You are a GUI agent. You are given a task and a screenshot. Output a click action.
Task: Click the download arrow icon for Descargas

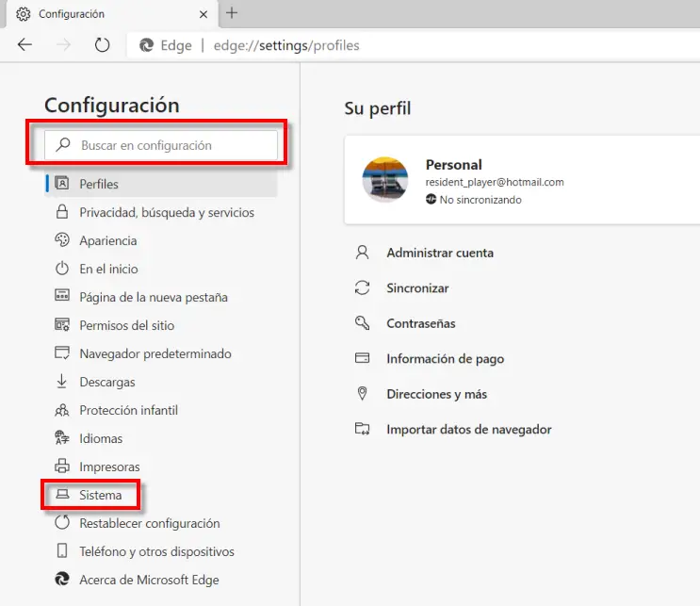62,382
